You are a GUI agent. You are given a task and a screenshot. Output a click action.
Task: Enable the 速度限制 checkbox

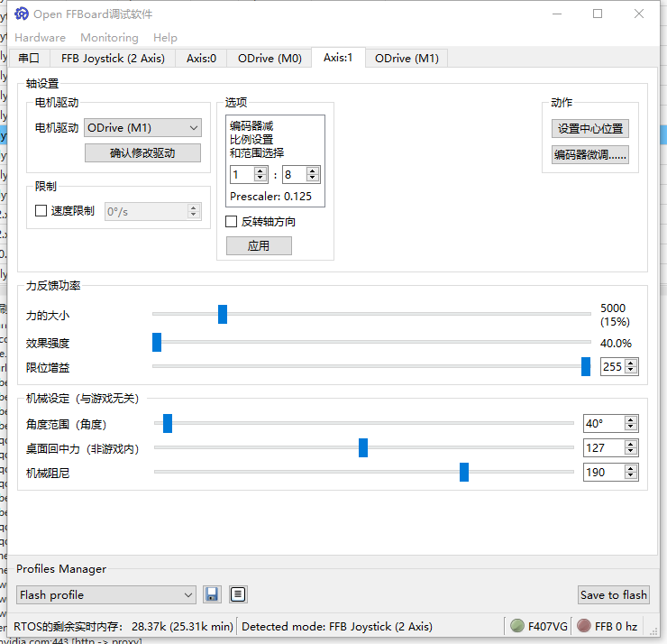click(41, 211)
